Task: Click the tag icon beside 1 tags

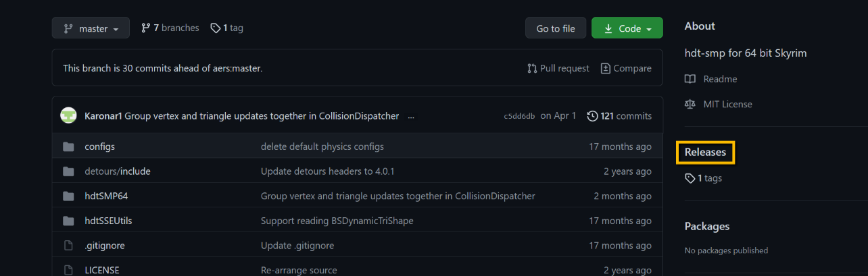Action: pyautogui.click(x=690, y=178)
